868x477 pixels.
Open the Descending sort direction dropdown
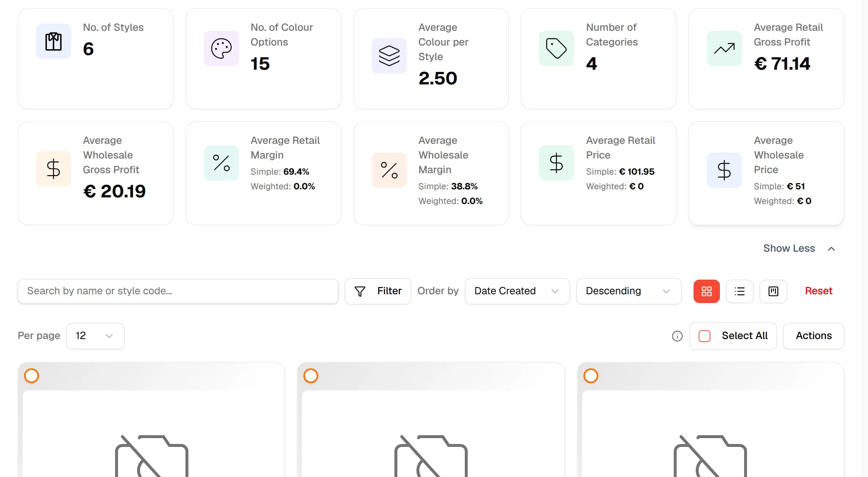pos(629,291)
